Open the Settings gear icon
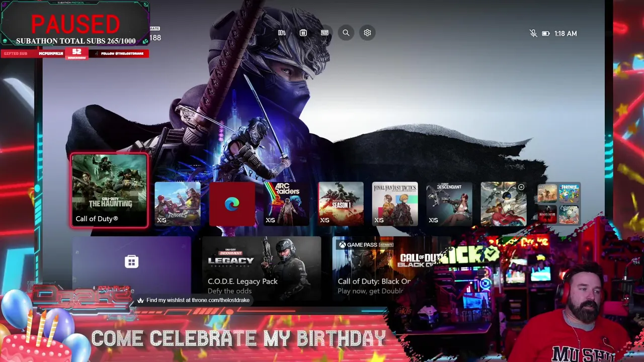644x362 pixels. coord(367,33)
